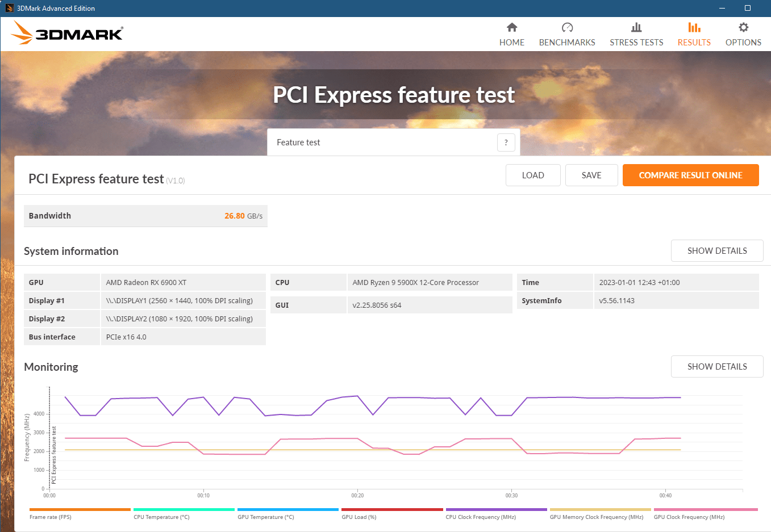Image resolution: width=771 pixels, height=532 pixels.
Task: Maximize the 3DMark window
Action: pyautogui.click(x=748, y=8)
